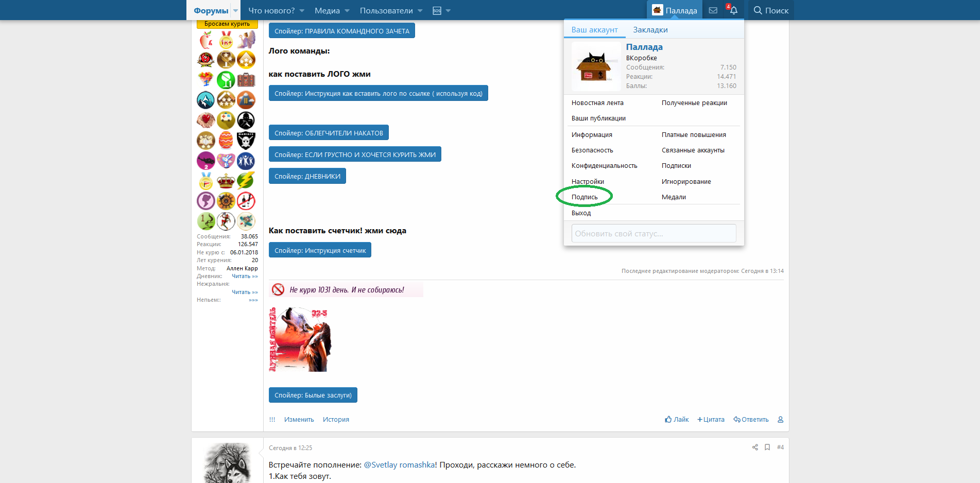Click the tomato medal icon
Viewport: 980px width, 483px height.
tap(206, 60)
